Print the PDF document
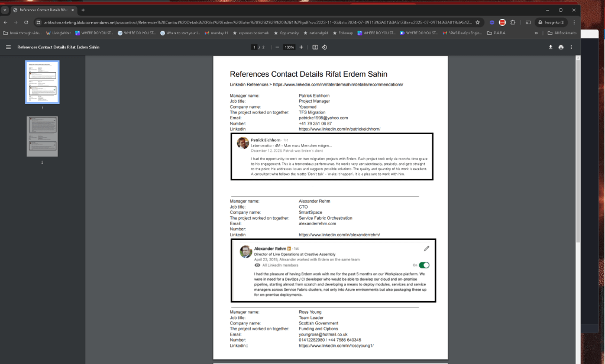605x364 pixels. pyautogui.click(x=561, y=47)
